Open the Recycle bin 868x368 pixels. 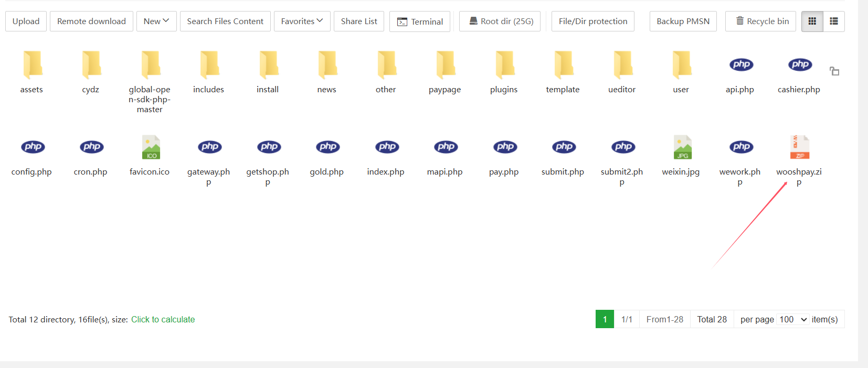[x=760, y=21]
